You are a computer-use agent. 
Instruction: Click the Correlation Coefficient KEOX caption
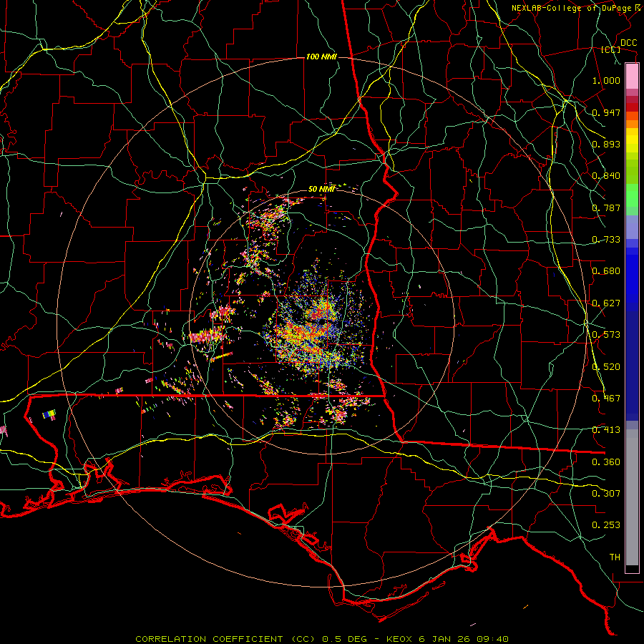click(322, 639)
